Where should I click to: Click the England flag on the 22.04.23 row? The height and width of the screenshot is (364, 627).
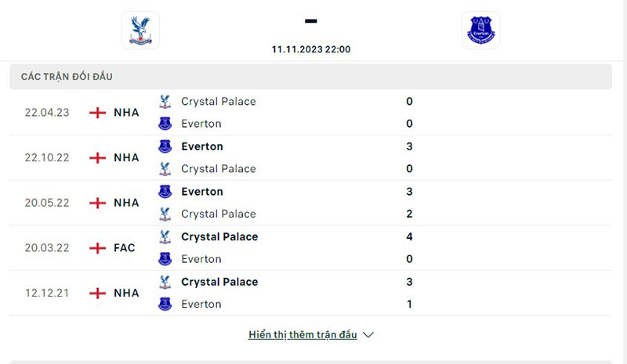point(98,113)
